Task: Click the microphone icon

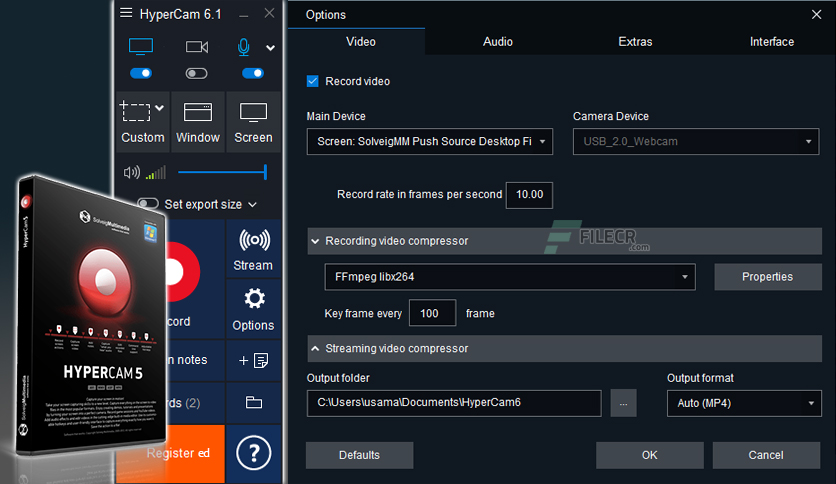Action: point(243,47)
